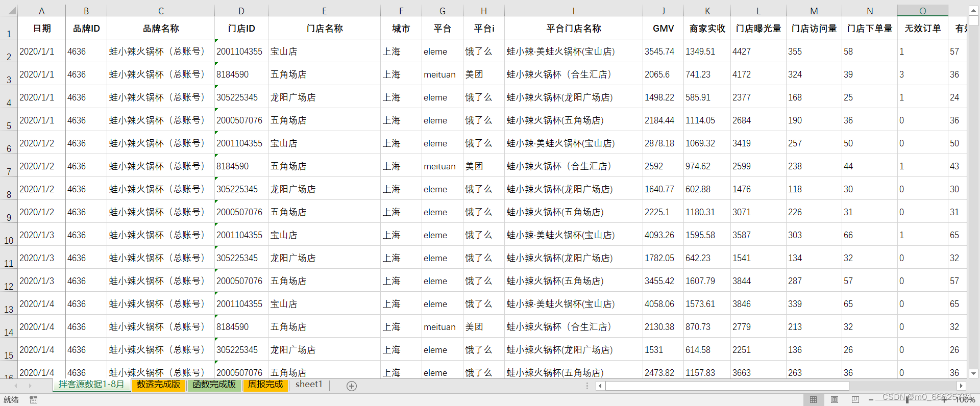Switch to Page Layout view icon

click(835, 400)
